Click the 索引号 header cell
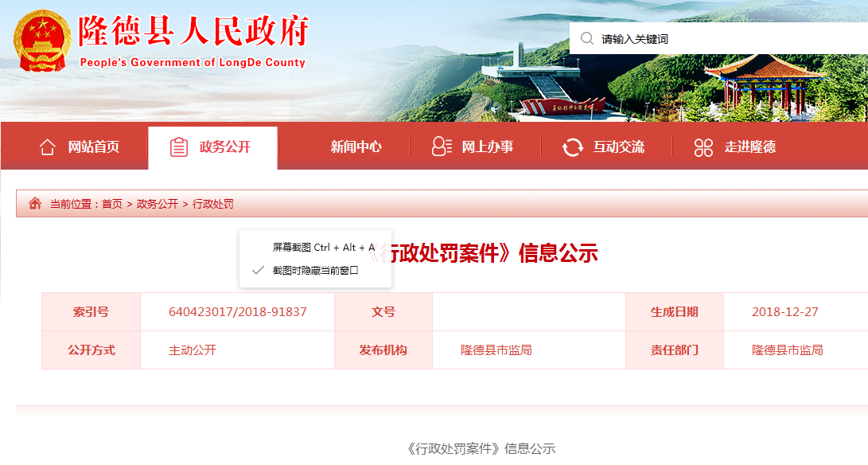Image resolution: width=868 pixels, height=465 pixels. coord(91,312)
